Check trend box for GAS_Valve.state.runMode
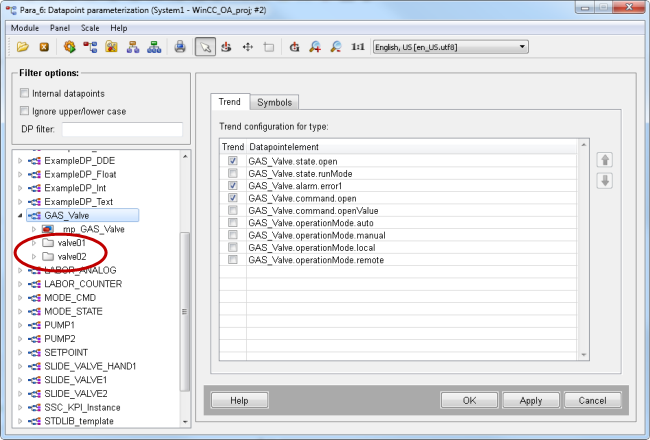 click(232, 173)
